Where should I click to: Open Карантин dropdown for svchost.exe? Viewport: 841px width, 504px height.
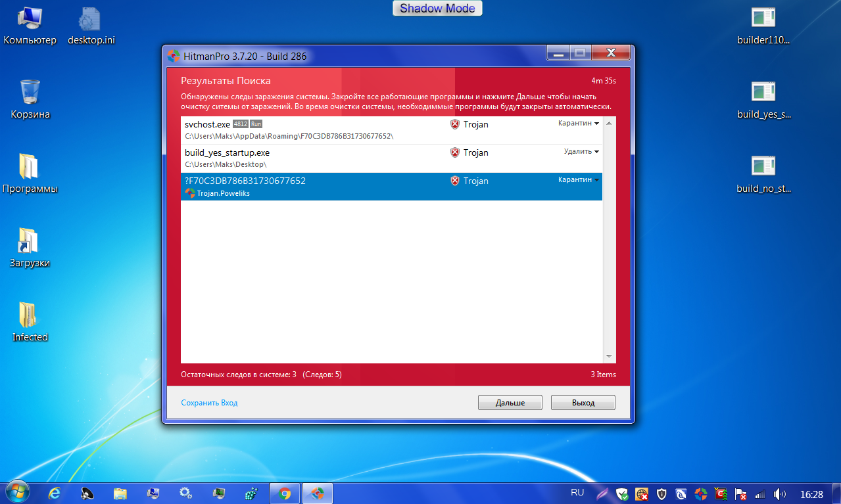click(x=579, y=124)
